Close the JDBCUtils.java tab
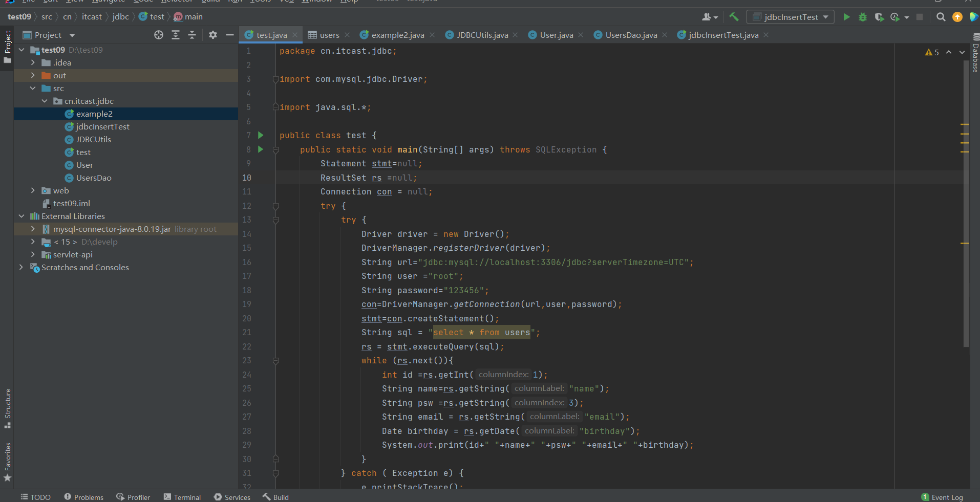The image size is (980, 502). point(515,35)
